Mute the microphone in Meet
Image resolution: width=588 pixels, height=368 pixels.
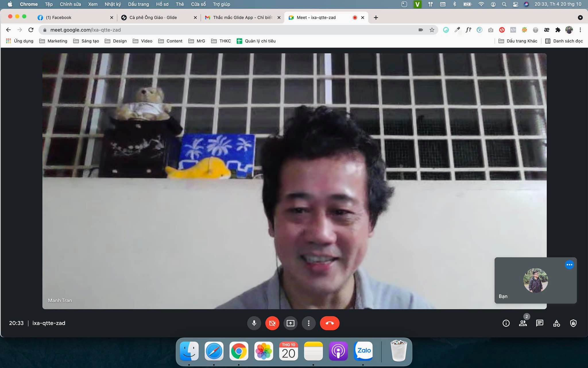click(254, 323)
